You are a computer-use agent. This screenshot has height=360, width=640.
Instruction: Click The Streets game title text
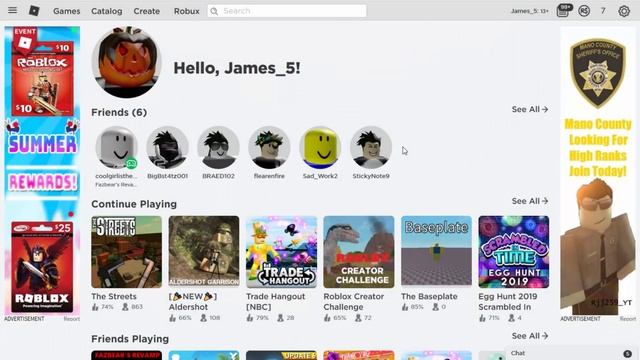coord(114,296)
